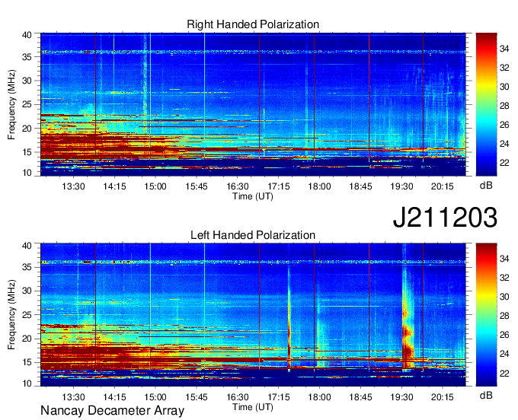Click 13:30 time tick on right-handed plot
The height and width of the screenshot is (420, 518).
(x=73, y=186)
